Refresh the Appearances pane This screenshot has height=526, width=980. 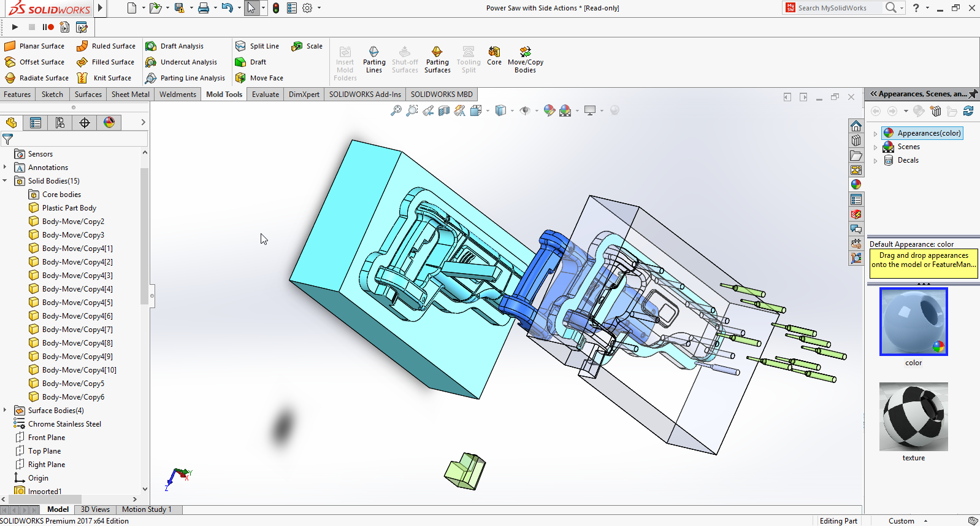pos(968,111)
